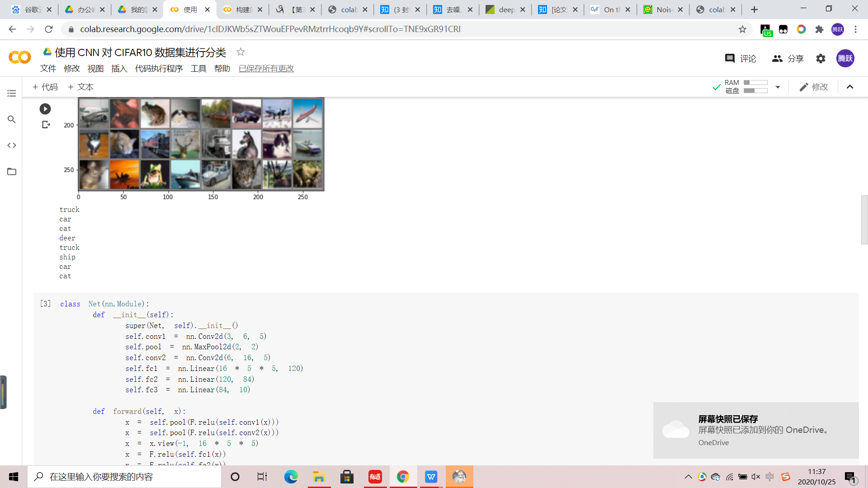This screenshot has height=488, width=868.
Task: Open the 工具 menu
Action: coord(198,68)
